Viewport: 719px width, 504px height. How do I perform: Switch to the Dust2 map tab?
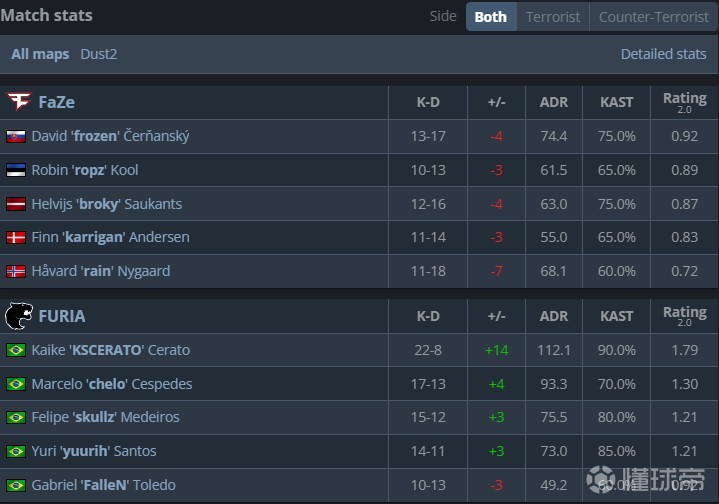pos(99,54)
